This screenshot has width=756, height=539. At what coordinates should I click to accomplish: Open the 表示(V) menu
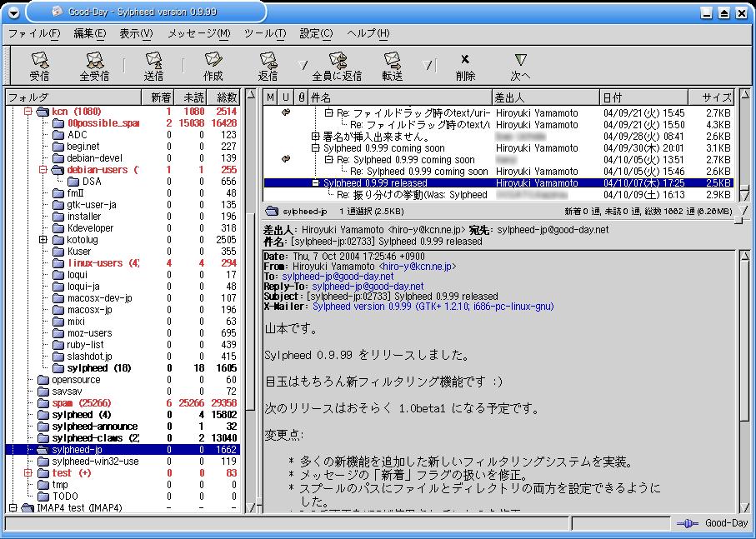click(137, 33)
